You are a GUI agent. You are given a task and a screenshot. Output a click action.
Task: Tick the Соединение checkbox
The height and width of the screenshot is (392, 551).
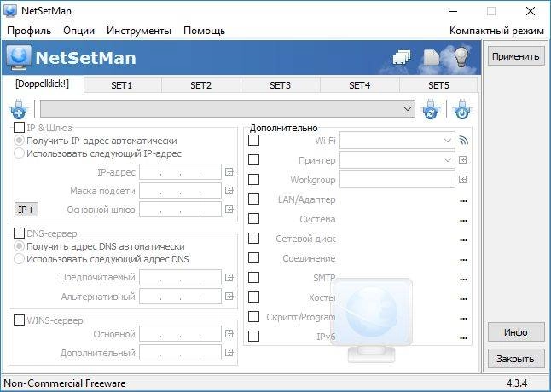(x=253, y=258)
